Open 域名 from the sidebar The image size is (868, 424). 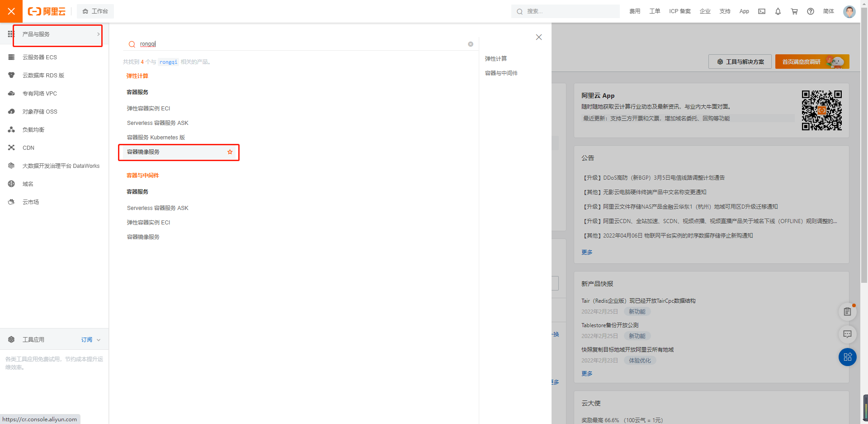tap(28, 184)
